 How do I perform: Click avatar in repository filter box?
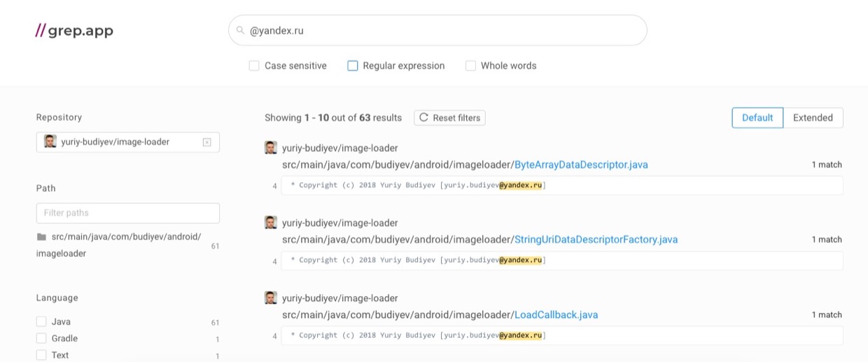[50, 141]
